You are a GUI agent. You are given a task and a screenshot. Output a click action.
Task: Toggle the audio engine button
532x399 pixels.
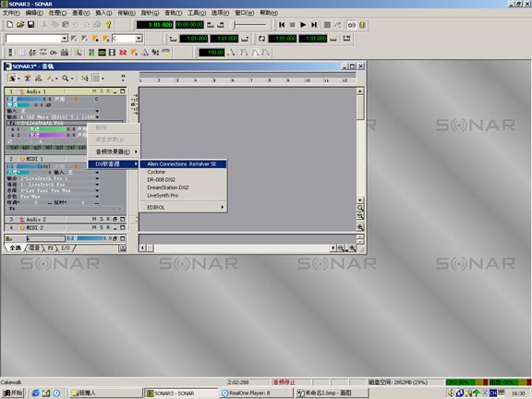[x=352, y=25]
